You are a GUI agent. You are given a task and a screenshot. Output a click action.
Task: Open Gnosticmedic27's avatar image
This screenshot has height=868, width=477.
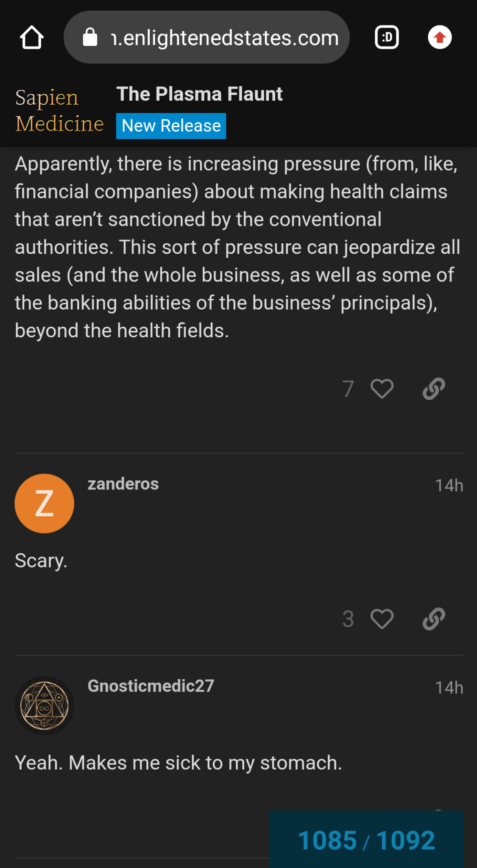tap(45, 706)
